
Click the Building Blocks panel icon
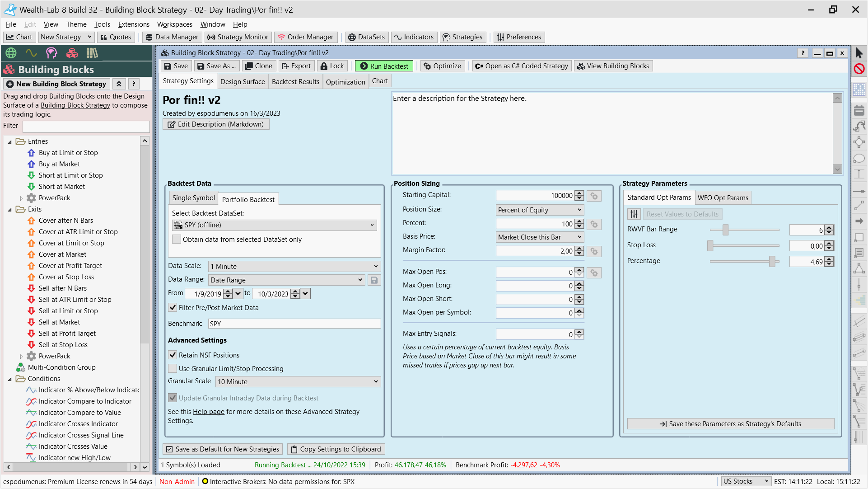click(x=72, y=53)
